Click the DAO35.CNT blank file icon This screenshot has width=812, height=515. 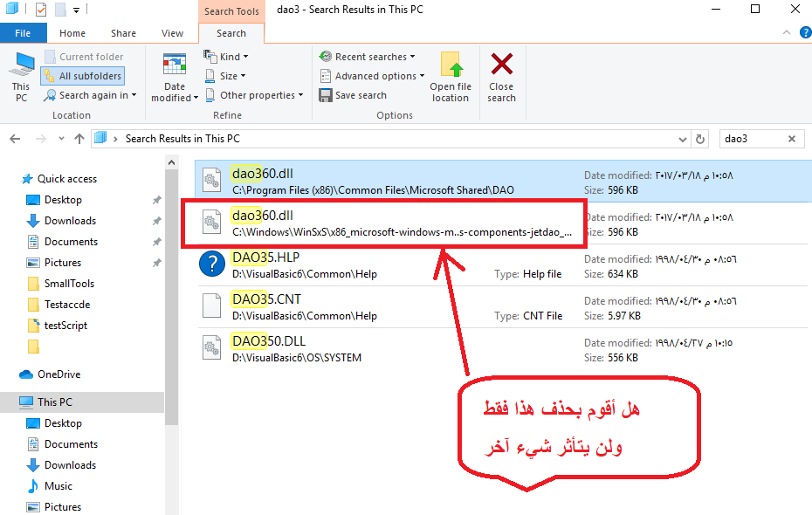coord(212,306)
